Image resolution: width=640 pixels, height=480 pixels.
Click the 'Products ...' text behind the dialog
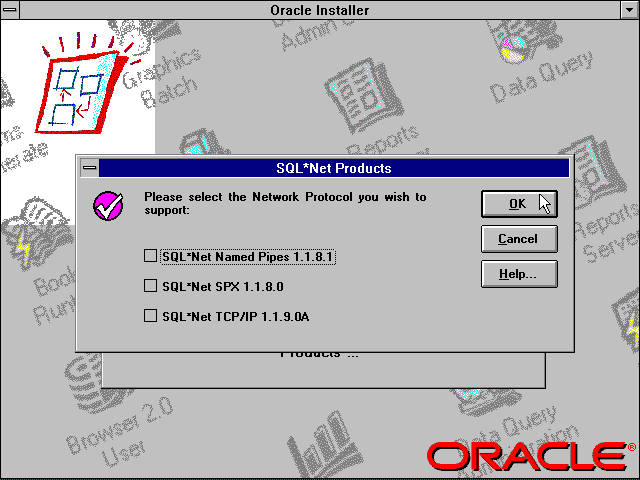pos(320,354)
